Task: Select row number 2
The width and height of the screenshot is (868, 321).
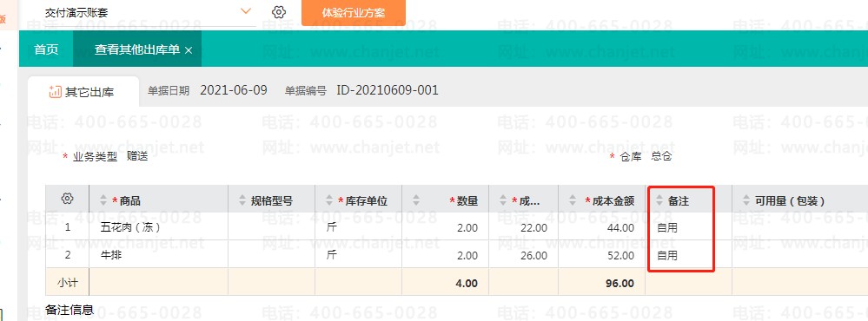Action: click(x=68, y=255)
